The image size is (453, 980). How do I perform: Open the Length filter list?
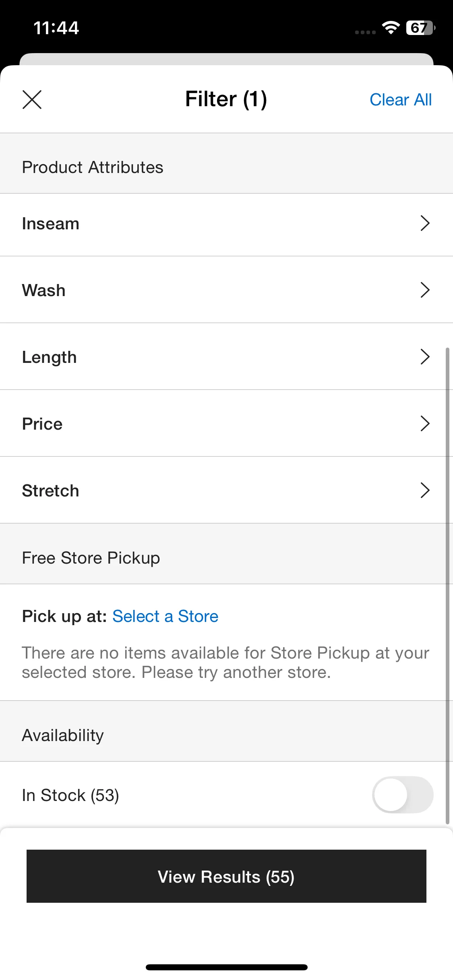[226, 356]
